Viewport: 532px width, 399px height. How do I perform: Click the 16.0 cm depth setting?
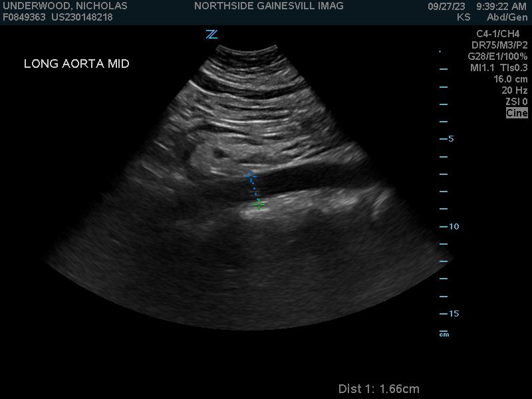tap(510, 79)
